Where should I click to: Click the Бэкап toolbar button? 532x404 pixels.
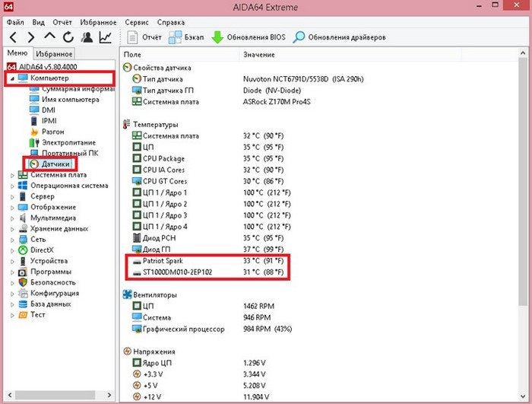pos(186,37)
